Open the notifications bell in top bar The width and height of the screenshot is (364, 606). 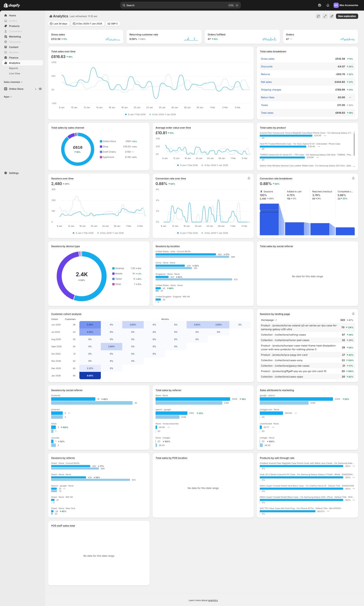point(328,5)
